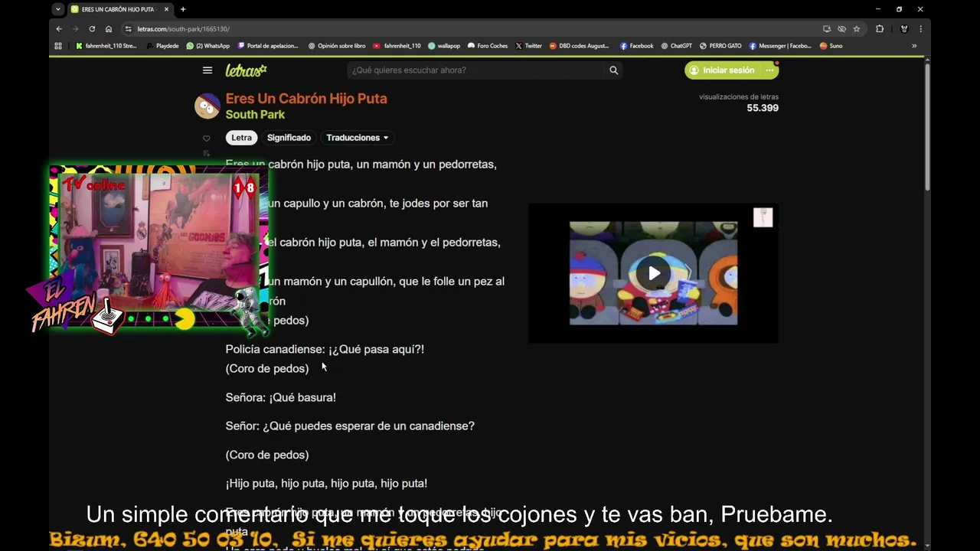The width and height of the screenshot is (980, 551).
Task: Click lyric '¡Hijo puta, hijo puta, hijo puta, hijo puta!'
Action: pyautogui.click(x=326, y=484)
